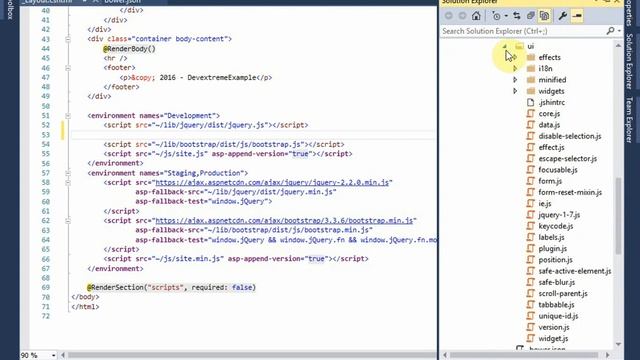Expand the i18n folder
Screen dimensions: 640x360
[x=515, y=69]
